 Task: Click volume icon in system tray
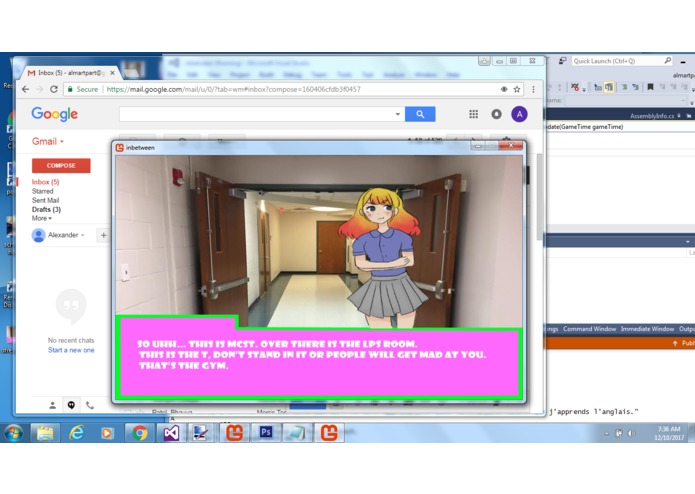click(630, 433)
